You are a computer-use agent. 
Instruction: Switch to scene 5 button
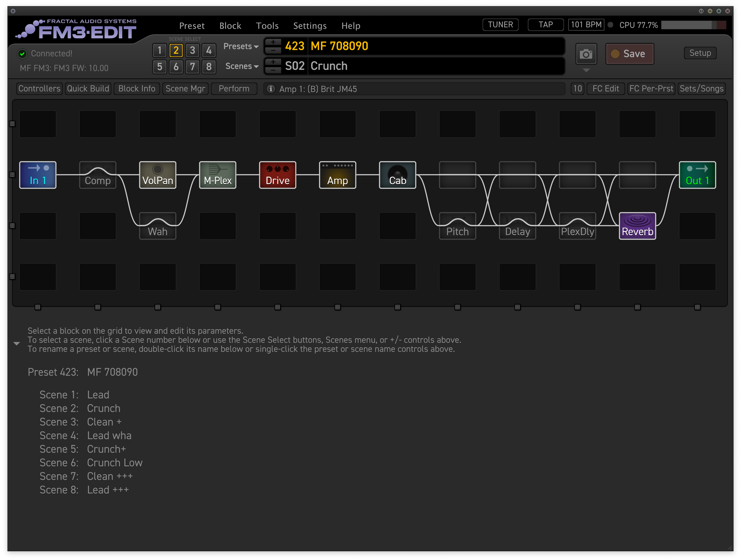point(160,67)
